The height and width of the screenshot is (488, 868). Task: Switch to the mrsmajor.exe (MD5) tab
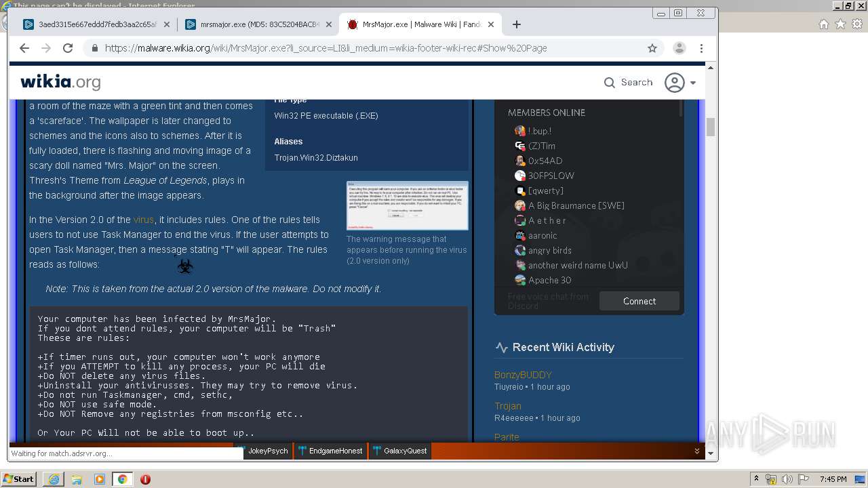pyautogui.click(x=258, y=24)
